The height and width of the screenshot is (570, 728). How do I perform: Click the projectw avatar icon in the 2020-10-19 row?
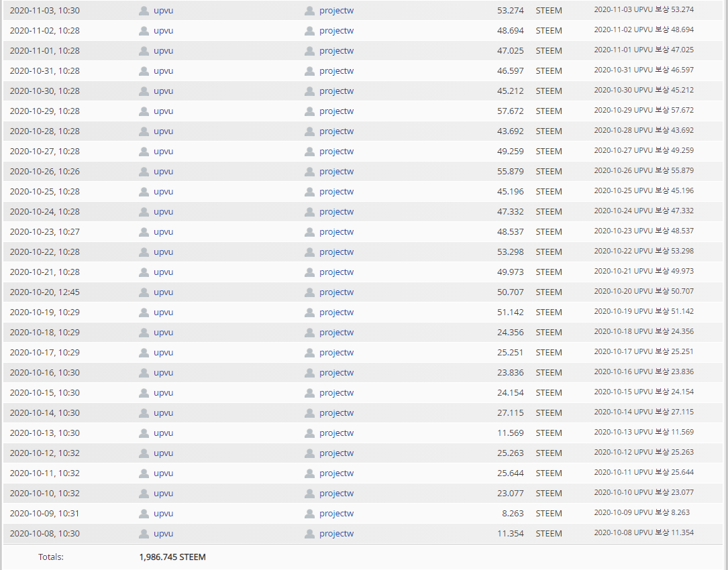tap(310, 312)
